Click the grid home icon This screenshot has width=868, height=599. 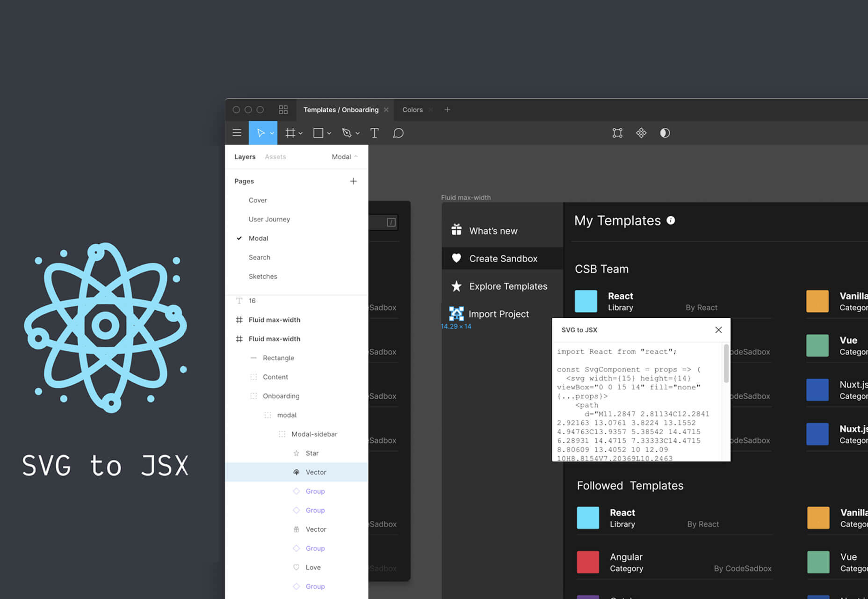(283, 110)
